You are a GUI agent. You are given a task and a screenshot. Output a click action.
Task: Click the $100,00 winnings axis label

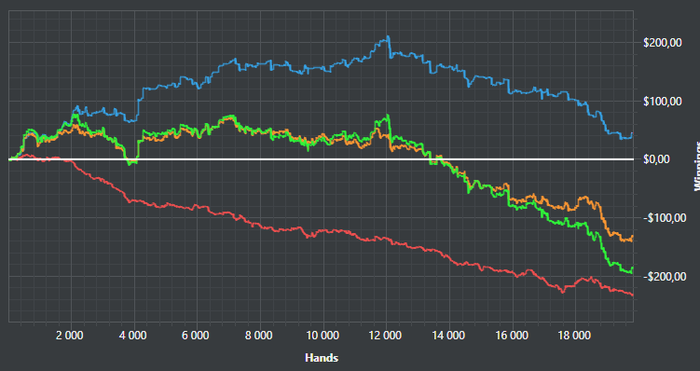point(663,101)
